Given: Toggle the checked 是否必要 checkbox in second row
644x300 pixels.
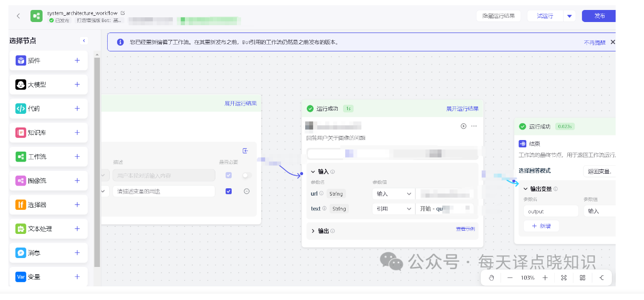Looking at the screenshot, I should point(228,191).
